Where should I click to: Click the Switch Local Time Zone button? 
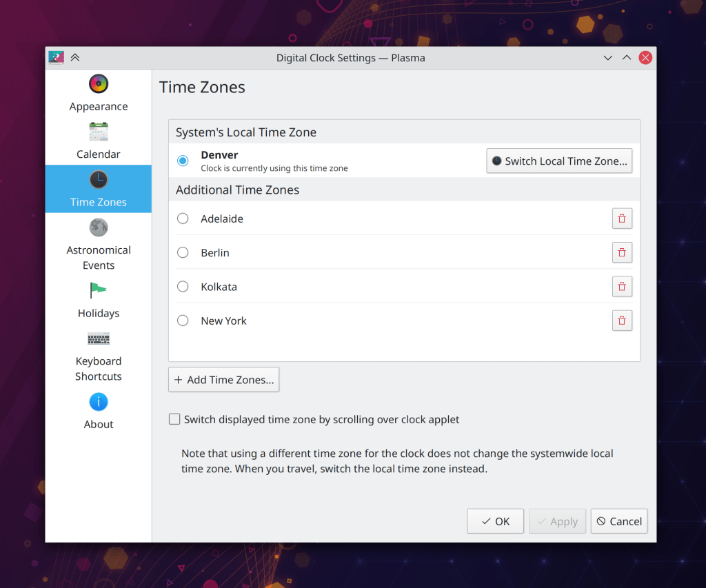click(x=559, y=161)
